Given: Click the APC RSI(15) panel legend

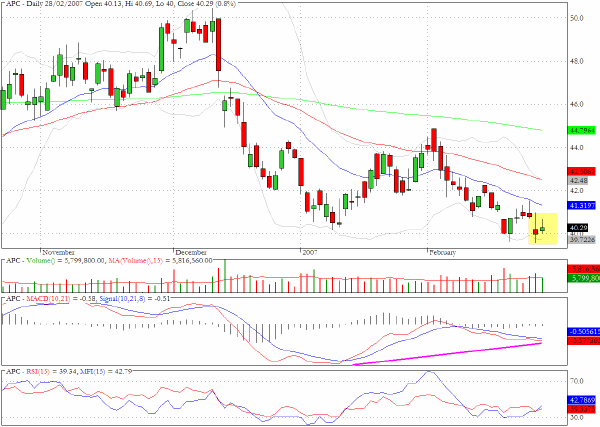Looking at the screenshot, I should pos(68,372).
